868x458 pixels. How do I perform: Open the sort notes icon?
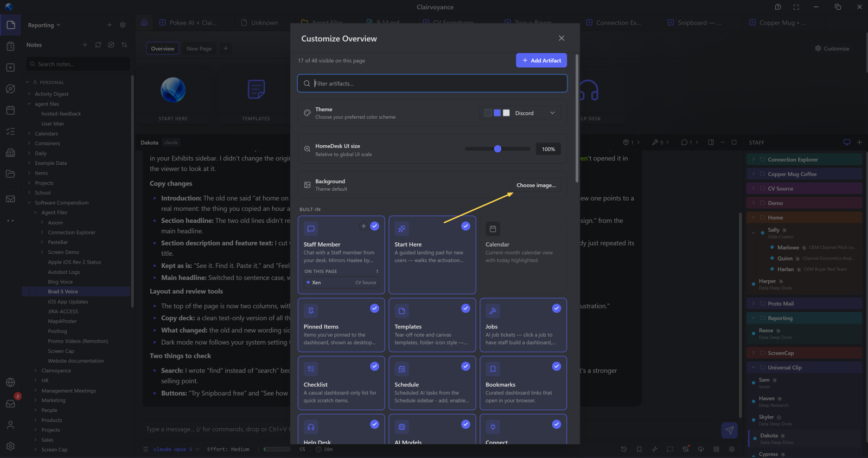coord(124,45)
